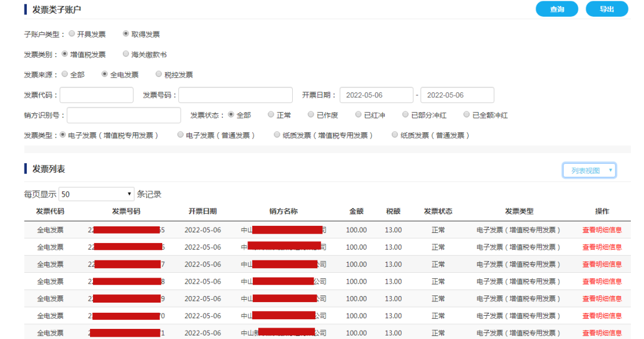Click 2022-05-06 date in first table row
The image size is (644, 339).
[x=203, y=230]
